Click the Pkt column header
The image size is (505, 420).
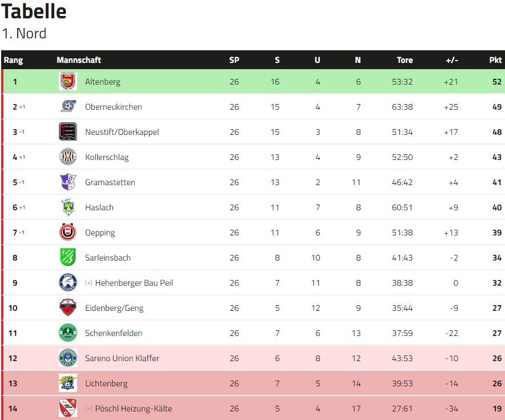pyautogui.click(x=495, y=60)
